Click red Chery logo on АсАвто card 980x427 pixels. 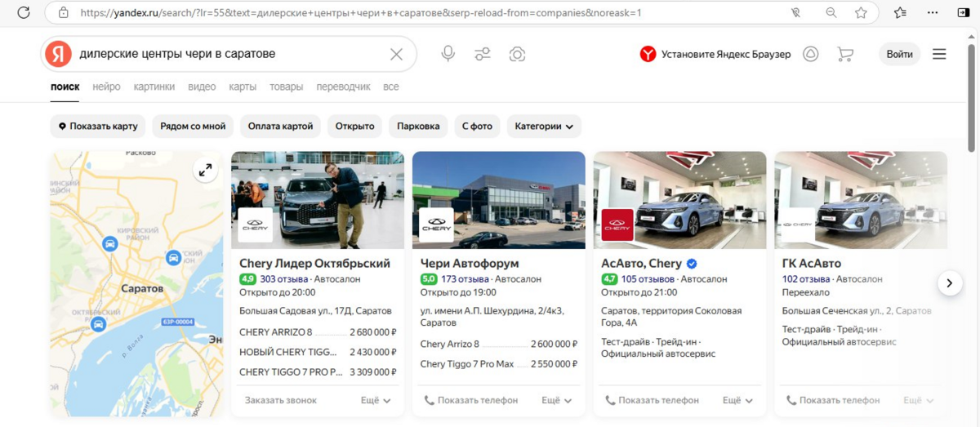617,225
